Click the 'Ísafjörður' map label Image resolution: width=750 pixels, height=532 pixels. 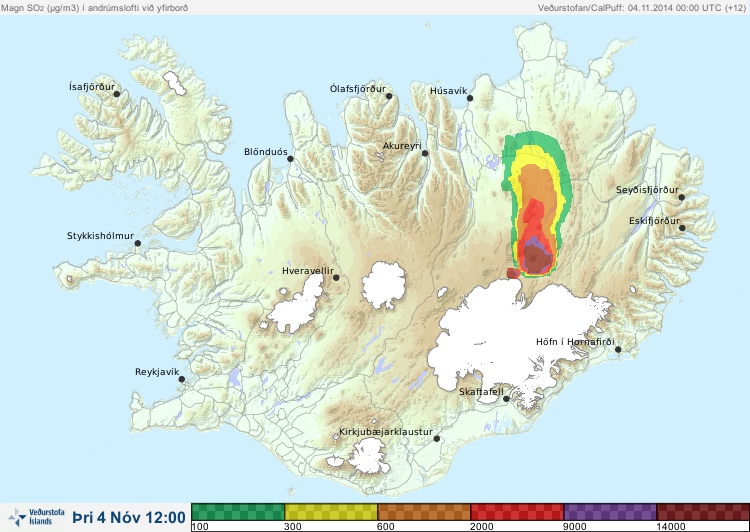point(92,87)
